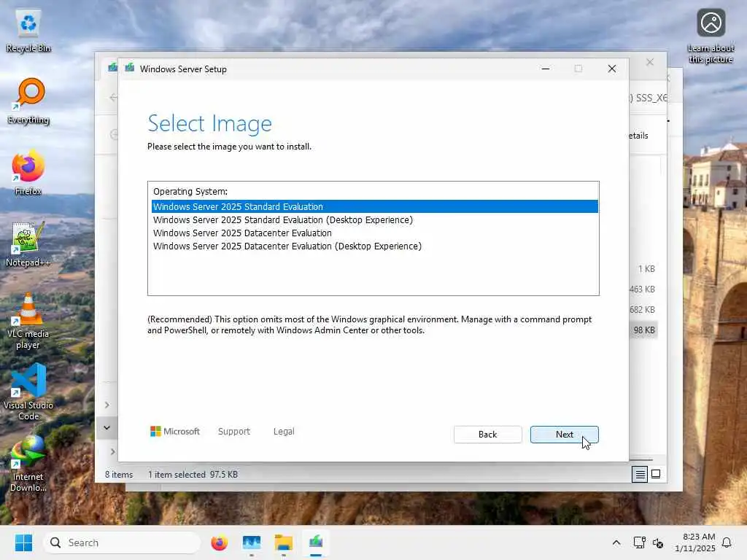The image size is (747, 560).
Task: Click the monitor-wave app taskbar icon
Action: click(251, 542)
